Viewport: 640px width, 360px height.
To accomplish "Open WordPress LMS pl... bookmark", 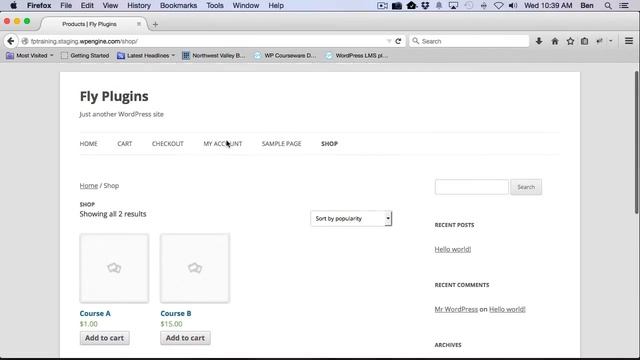I will coord(357,56).
